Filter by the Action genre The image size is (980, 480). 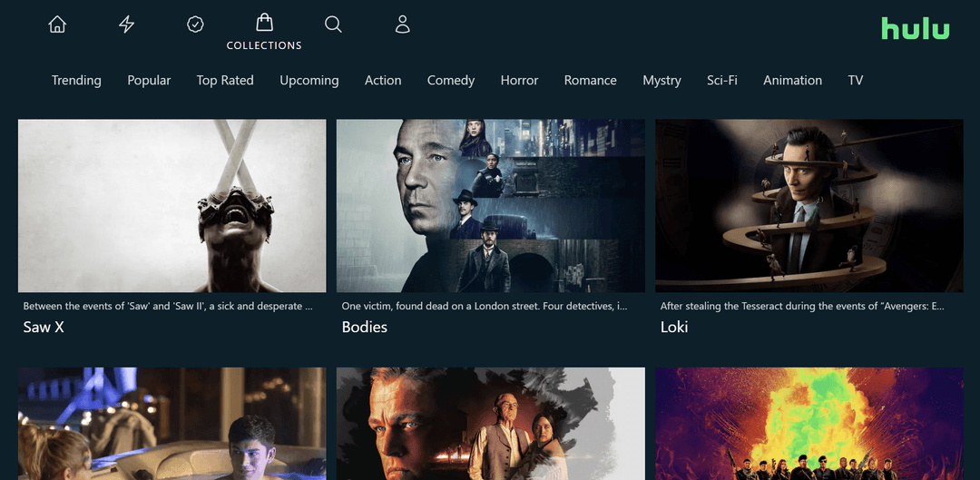coord(383,80)
